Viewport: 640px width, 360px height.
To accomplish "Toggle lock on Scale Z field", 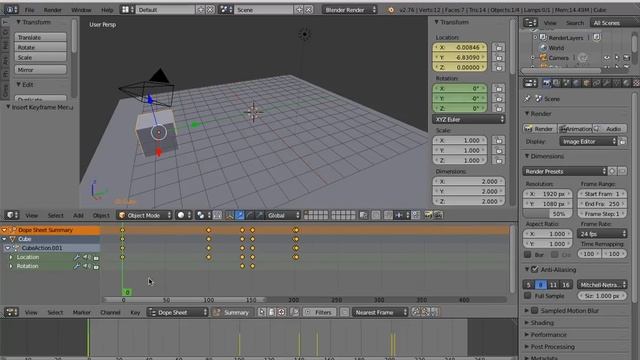I will pos(498,160).
